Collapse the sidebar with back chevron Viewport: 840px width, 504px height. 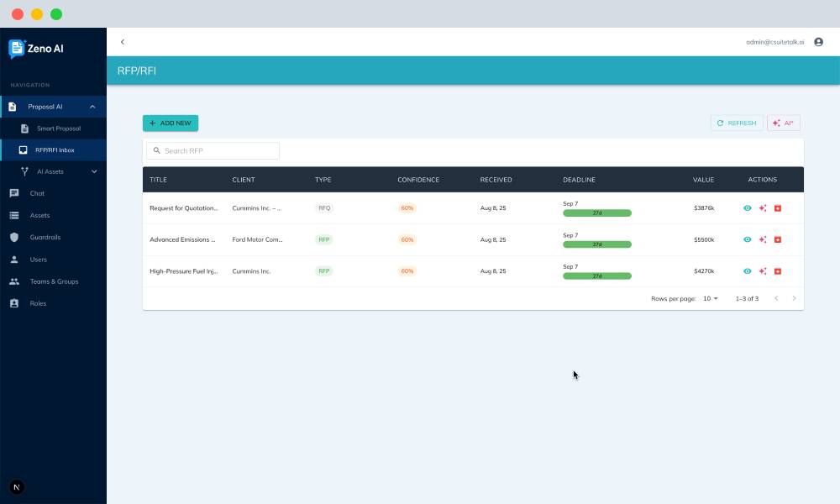(x=123, y=42)
